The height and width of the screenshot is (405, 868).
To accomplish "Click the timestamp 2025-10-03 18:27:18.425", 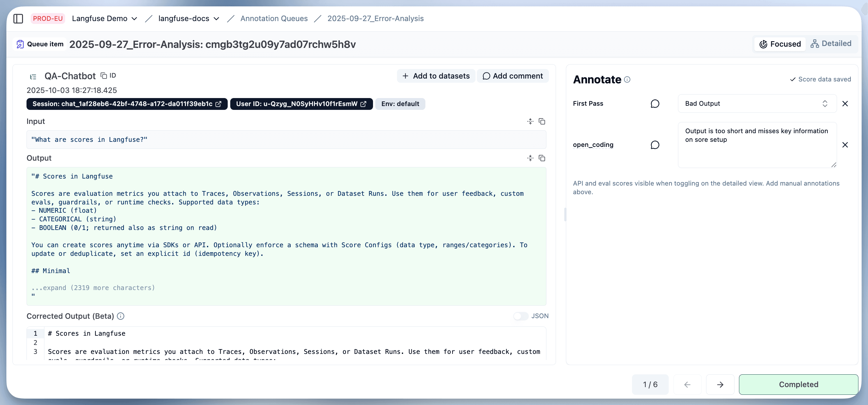I will 72,90.
